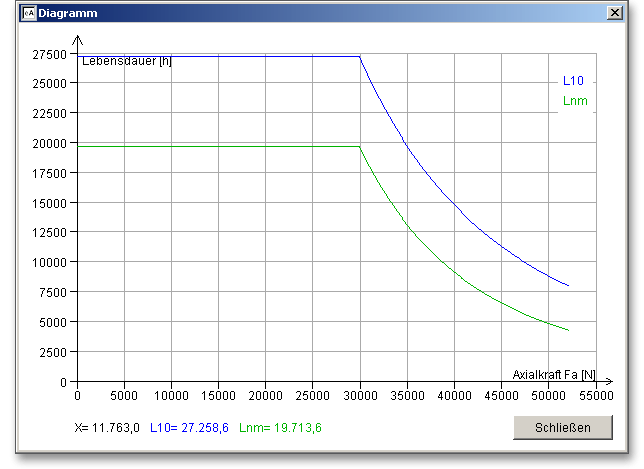Click the 27500 tick on the vertical axis
Screen dimensions: 644x469
49,55
